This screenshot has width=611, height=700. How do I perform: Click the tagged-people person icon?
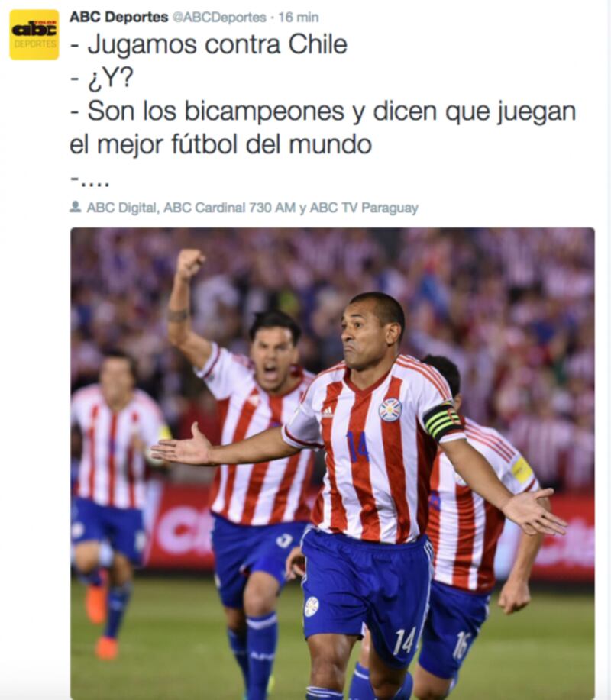[76, 207]
